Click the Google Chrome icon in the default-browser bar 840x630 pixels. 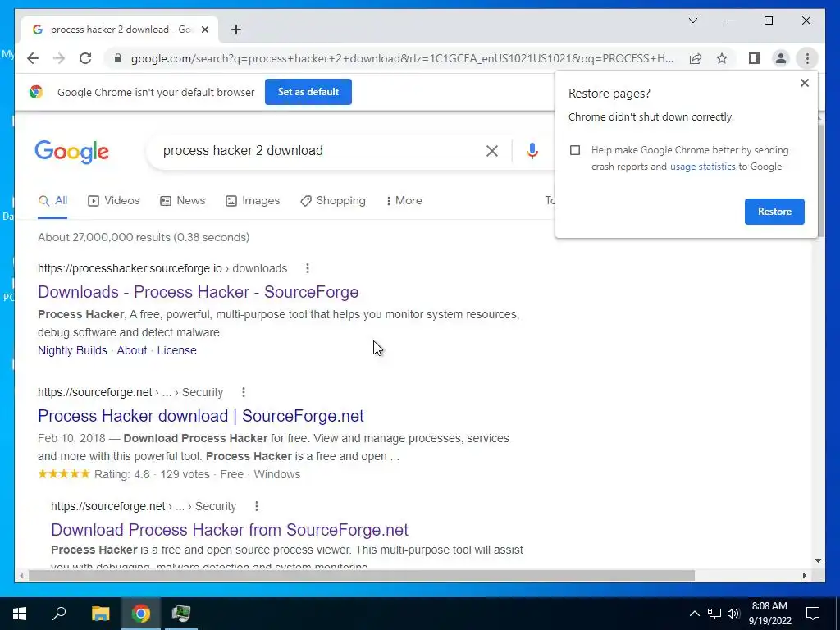coord(36,92)
